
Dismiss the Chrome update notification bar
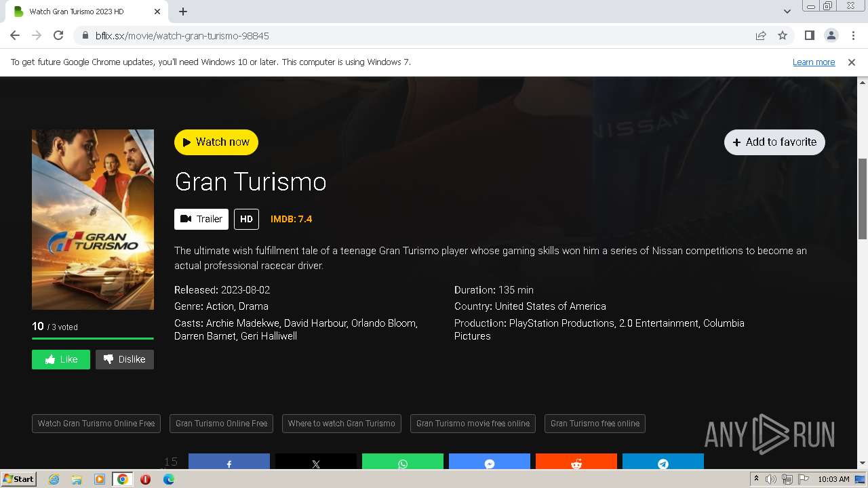[x=852, y=62]
